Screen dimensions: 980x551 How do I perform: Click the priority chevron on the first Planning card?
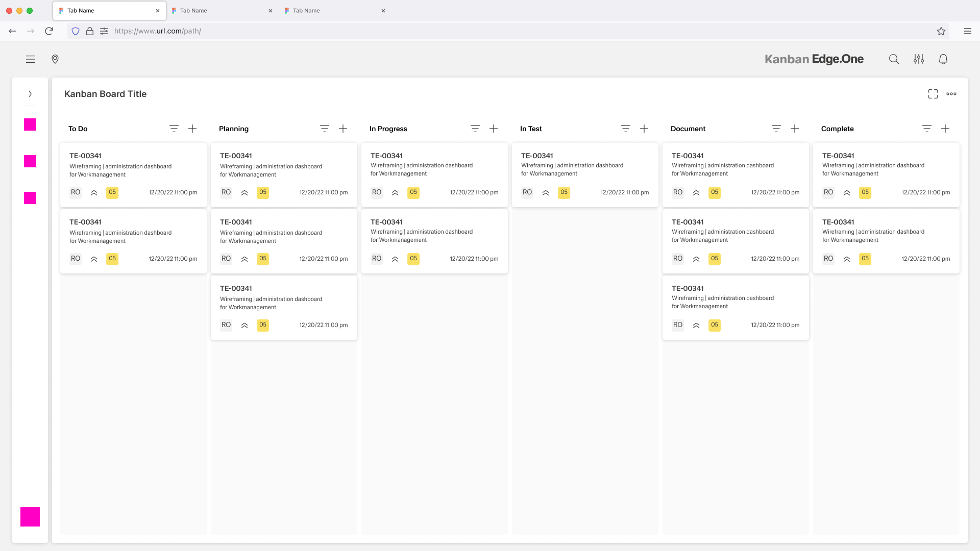coord(244,192)
